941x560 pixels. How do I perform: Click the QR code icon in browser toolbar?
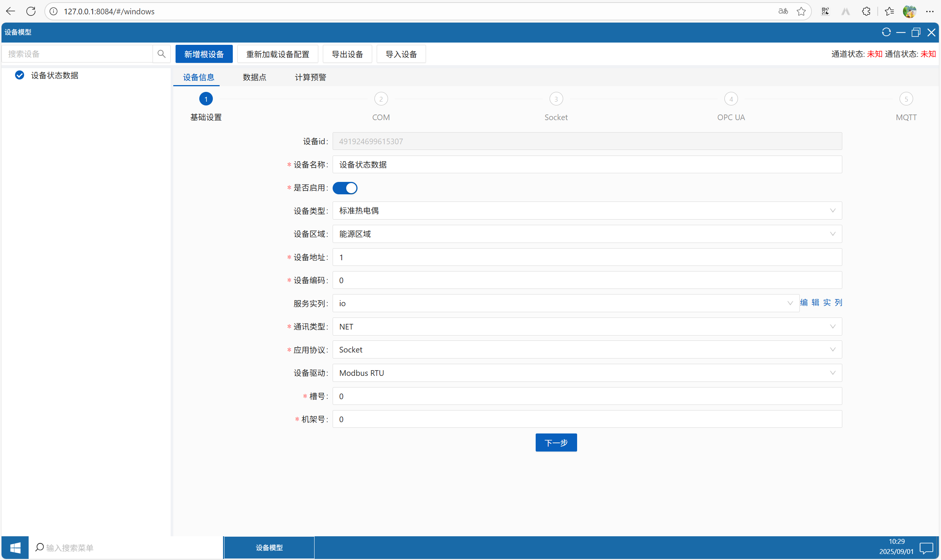coord(825,11)
